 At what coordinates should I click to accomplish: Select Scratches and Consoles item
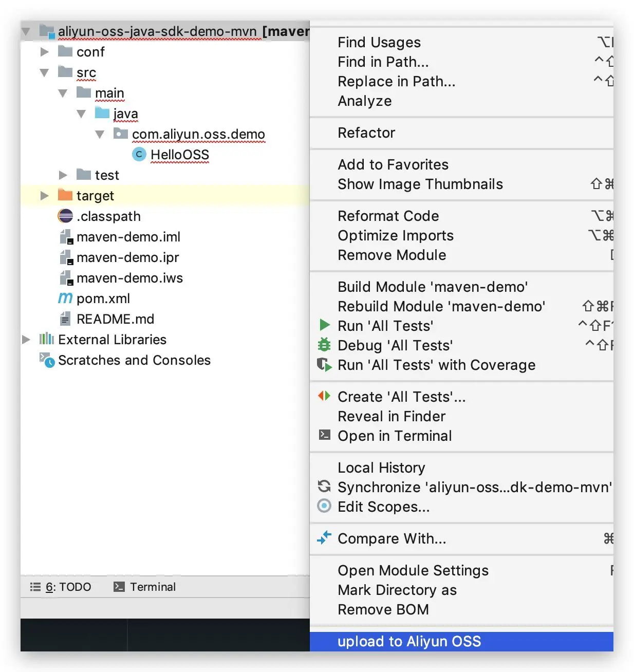(134, 360)
